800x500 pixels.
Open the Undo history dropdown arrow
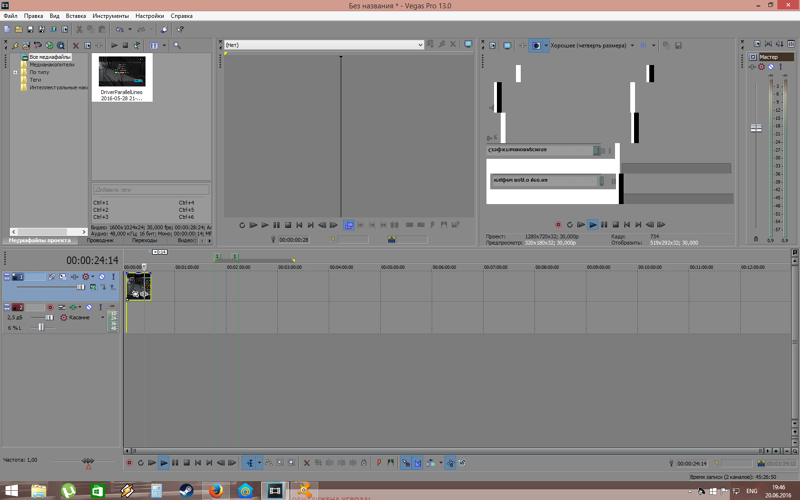(130, 30)
